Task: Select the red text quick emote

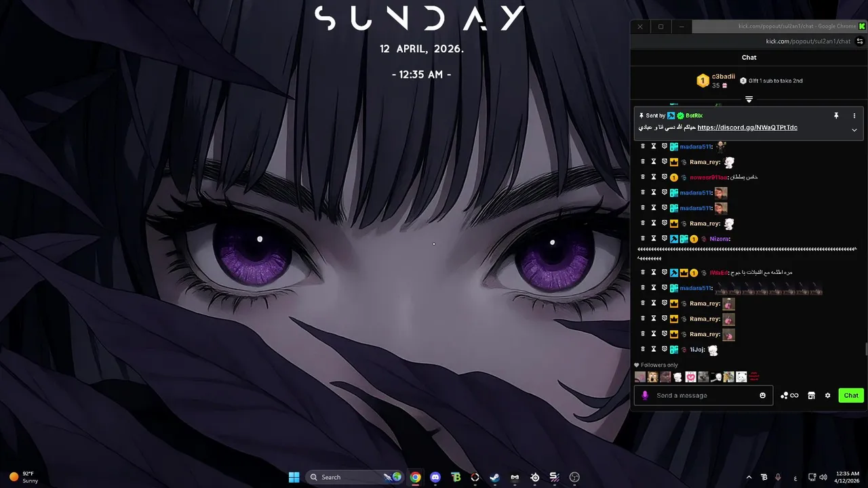Action: (x=754, y=377)
